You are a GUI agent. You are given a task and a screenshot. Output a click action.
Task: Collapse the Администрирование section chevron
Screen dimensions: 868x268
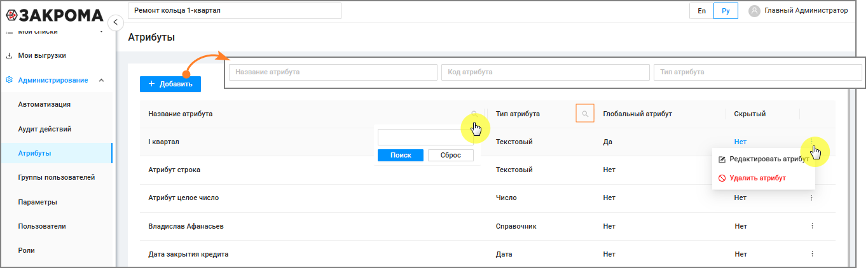pyautogui.click(x=102, y=80)
